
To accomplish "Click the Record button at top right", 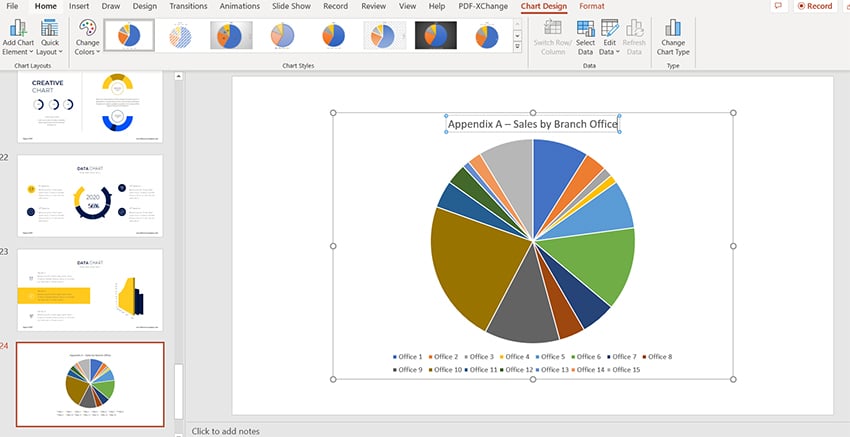I will tap(814, 6).
